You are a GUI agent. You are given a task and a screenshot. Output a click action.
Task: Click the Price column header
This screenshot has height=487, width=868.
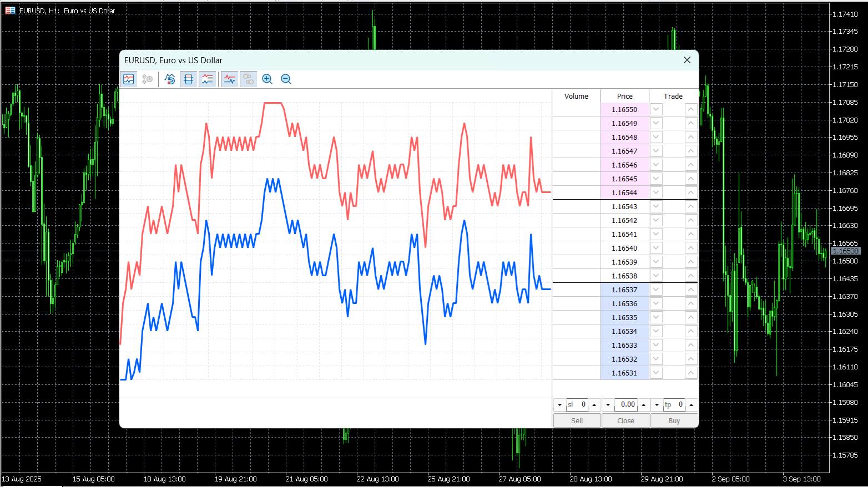625,96
